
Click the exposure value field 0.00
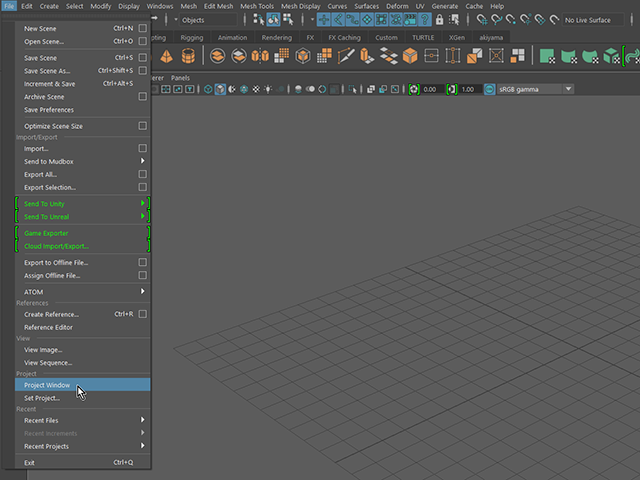(433, 89)
